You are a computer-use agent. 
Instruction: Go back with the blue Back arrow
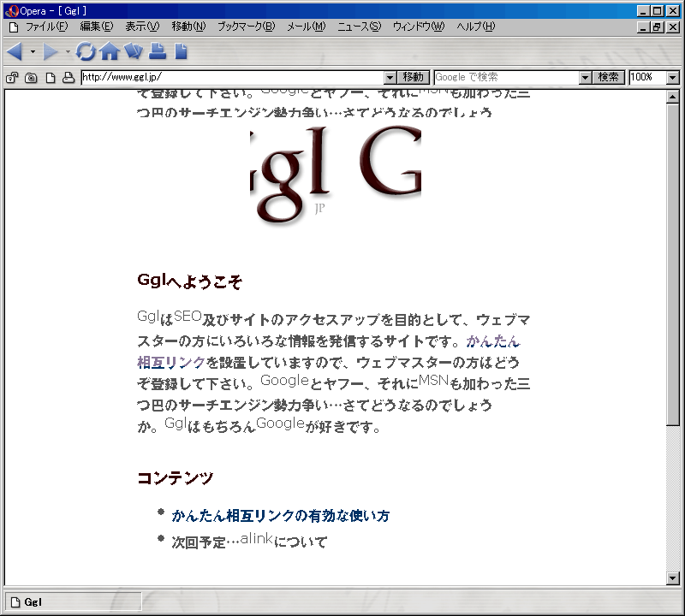point(15,51)
